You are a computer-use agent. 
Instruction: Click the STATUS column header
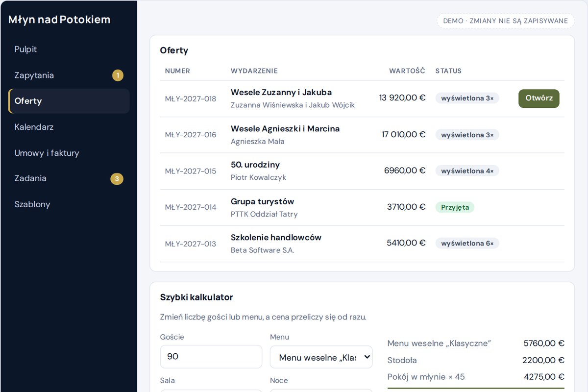448,71
